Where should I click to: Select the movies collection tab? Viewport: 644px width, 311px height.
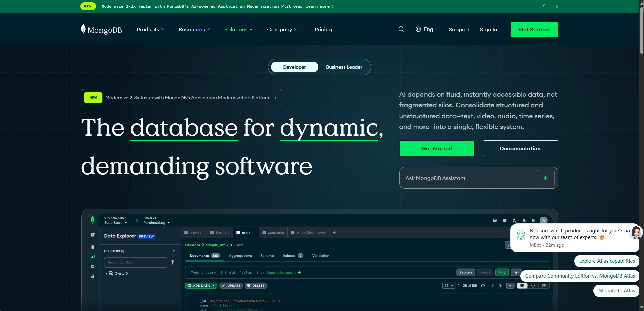pos(193,232)
